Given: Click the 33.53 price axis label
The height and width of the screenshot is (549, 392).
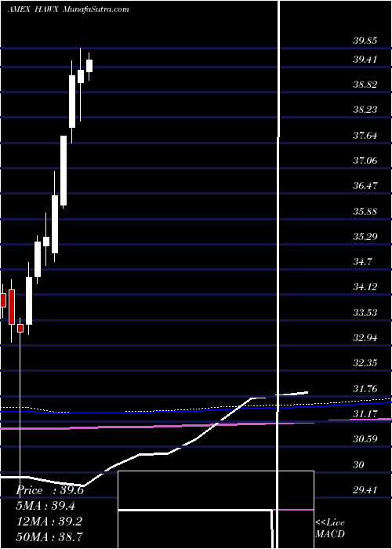Looking at the screenshot, I should click(365, 312).
